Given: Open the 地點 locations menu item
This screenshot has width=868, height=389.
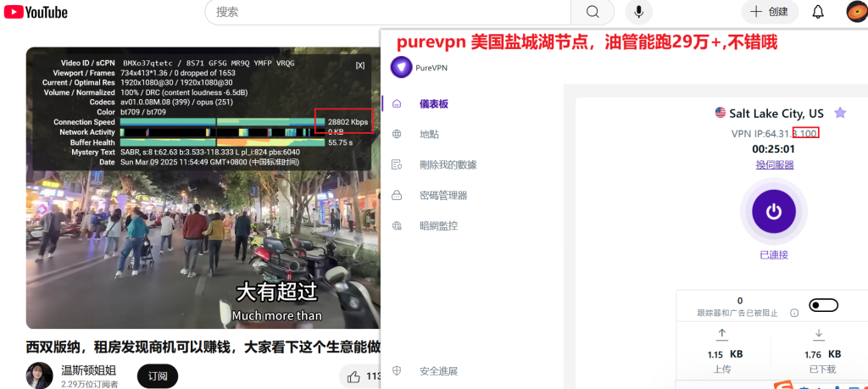Looking at the screenshot, I should click(430, 134).
